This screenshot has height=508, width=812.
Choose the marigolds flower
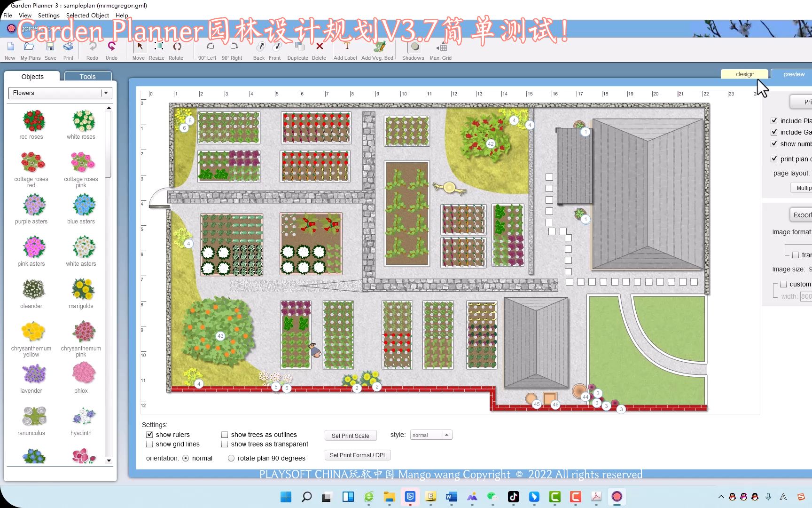pyautogui.click(x=83, y=289)
